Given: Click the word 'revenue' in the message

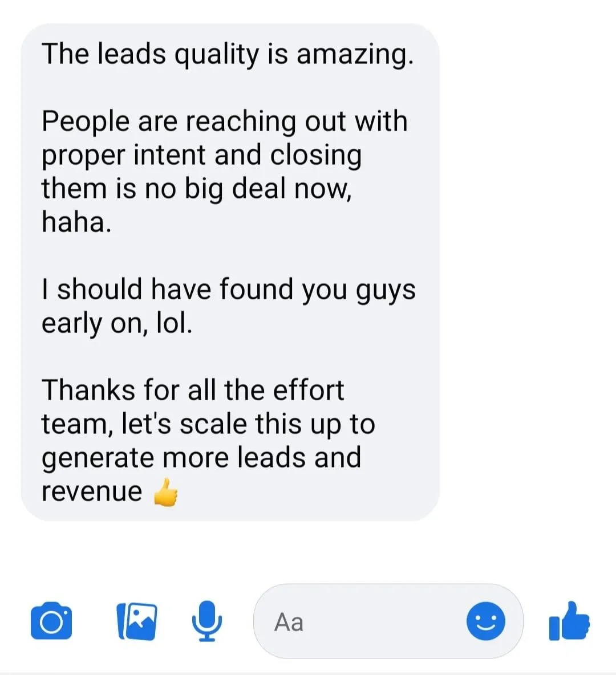Looking at the screenshot, I should point(92,492).
